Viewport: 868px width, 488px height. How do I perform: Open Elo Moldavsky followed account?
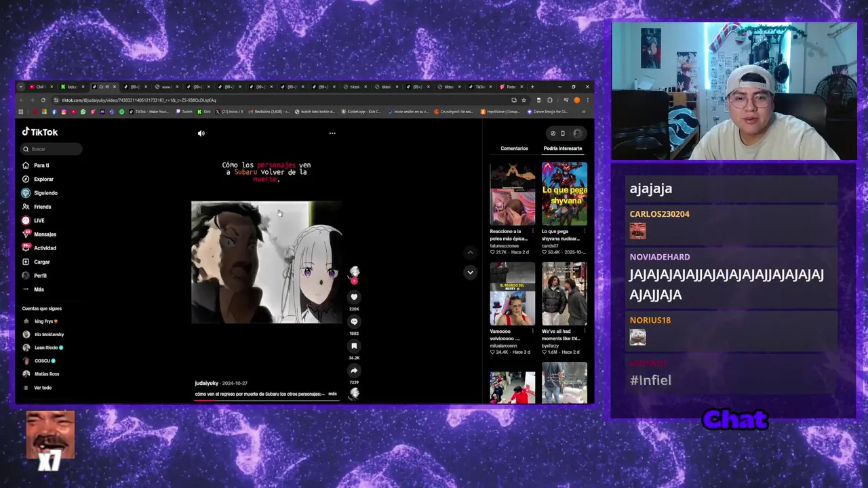[x=43, y=334]
